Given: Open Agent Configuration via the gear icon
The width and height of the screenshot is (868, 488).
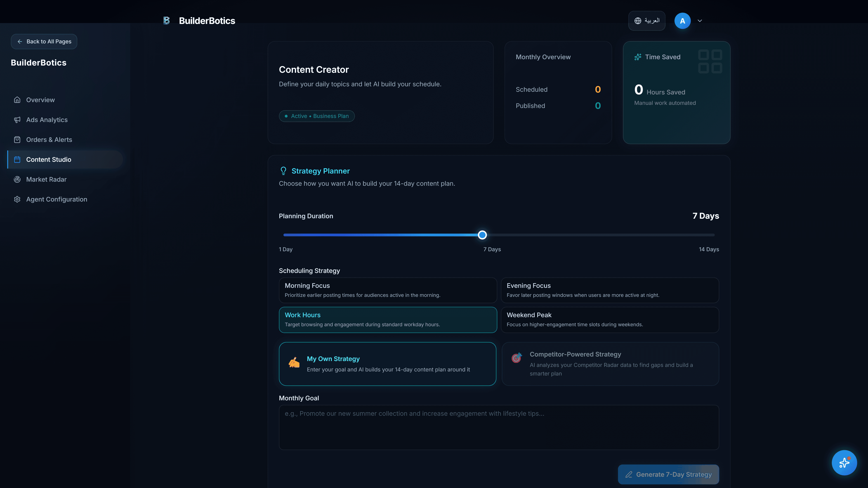Looking at the screenshot, I should (17, 199).
